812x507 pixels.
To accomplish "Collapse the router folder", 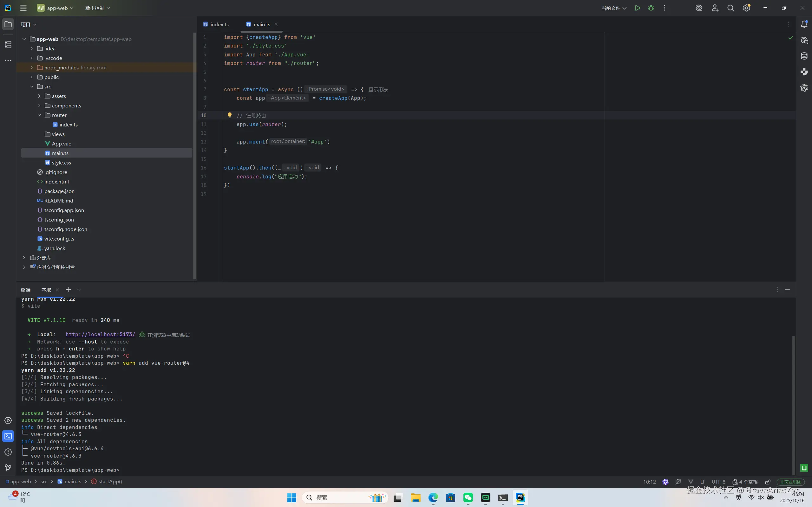I will (x=39, y=115).
